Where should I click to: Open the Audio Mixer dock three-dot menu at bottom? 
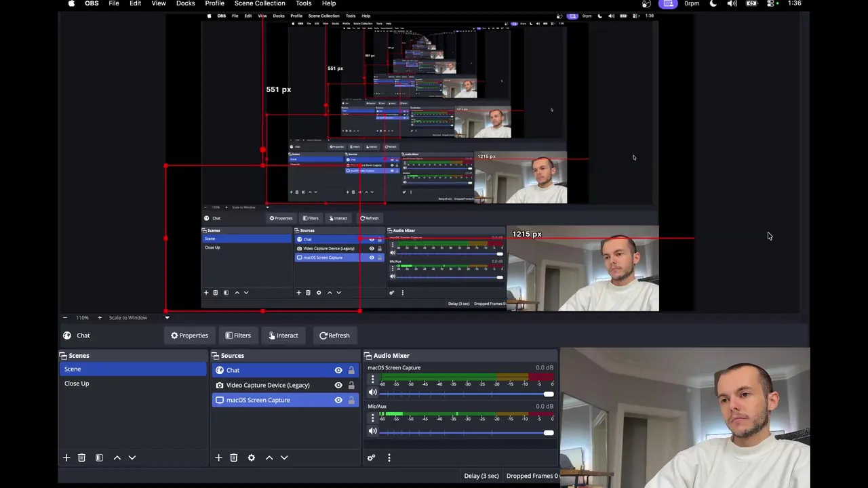point(389,458)
